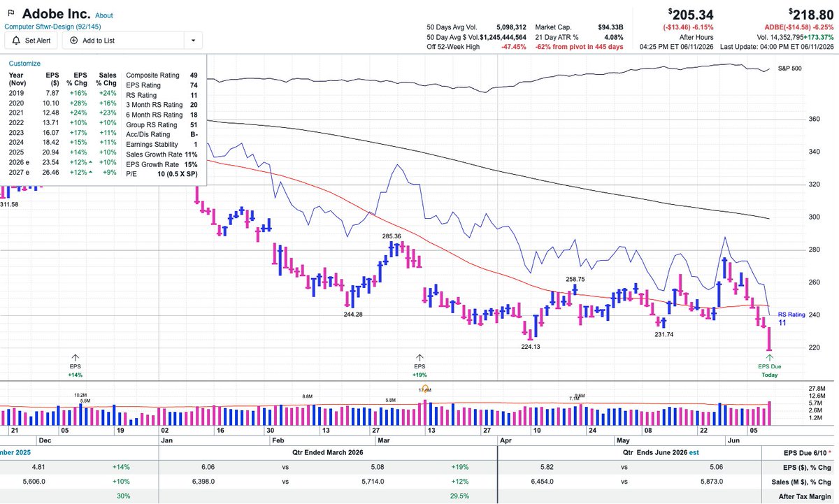The image size is (839, 504).
Task: Expand the dropdown arrow beside Add to List
Action: [193, 41]
